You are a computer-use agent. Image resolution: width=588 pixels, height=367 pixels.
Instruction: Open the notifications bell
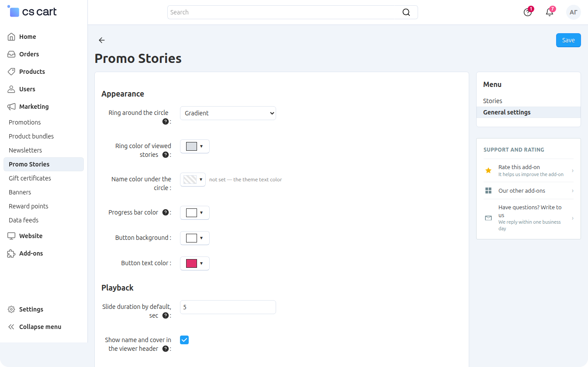coord(550,12)
